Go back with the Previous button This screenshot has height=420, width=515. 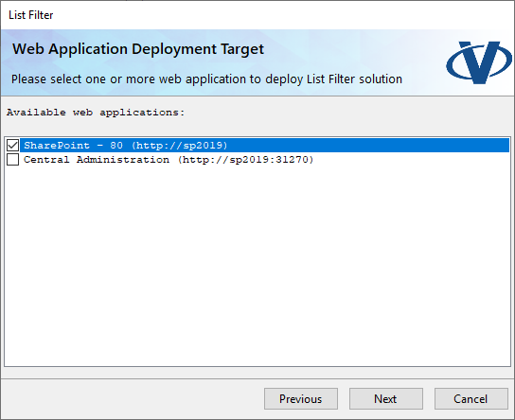pyautogui.click(x=301, y=398)
